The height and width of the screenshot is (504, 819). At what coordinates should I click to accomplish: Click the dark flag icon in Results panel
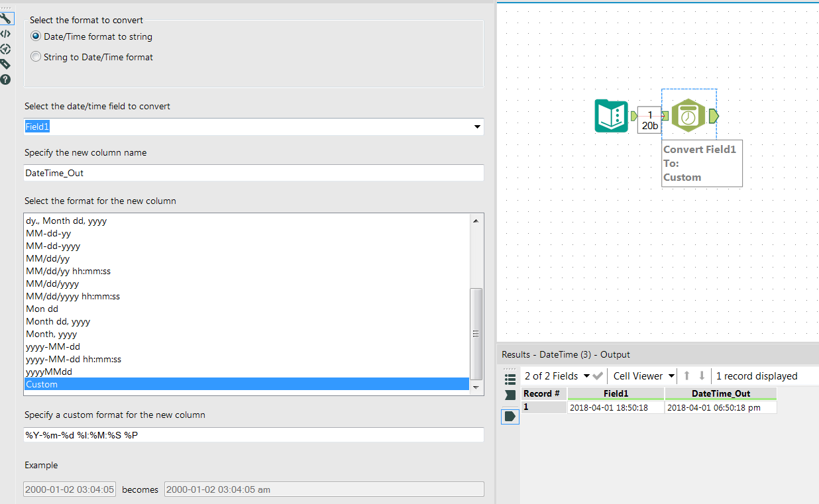coord(510,395)
